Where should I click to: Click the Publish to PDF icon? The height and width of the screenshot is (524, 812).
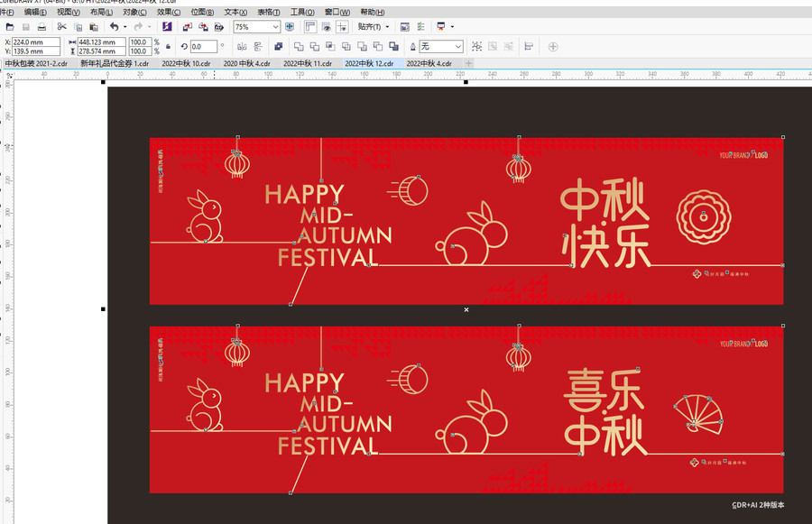click(x=219, y=27)
